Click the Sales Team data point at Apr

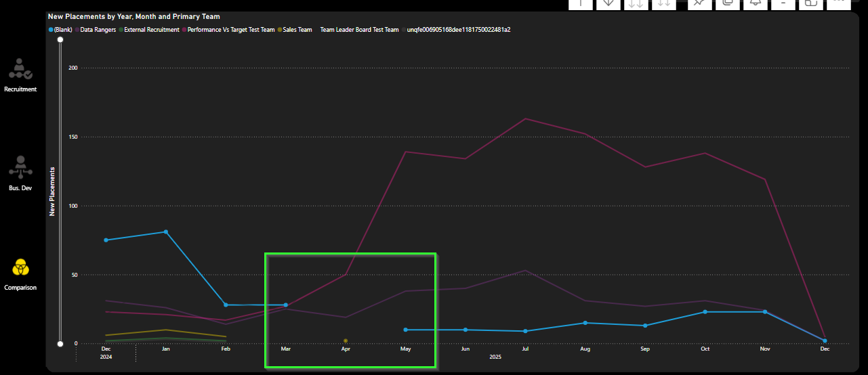click(346, 340)
